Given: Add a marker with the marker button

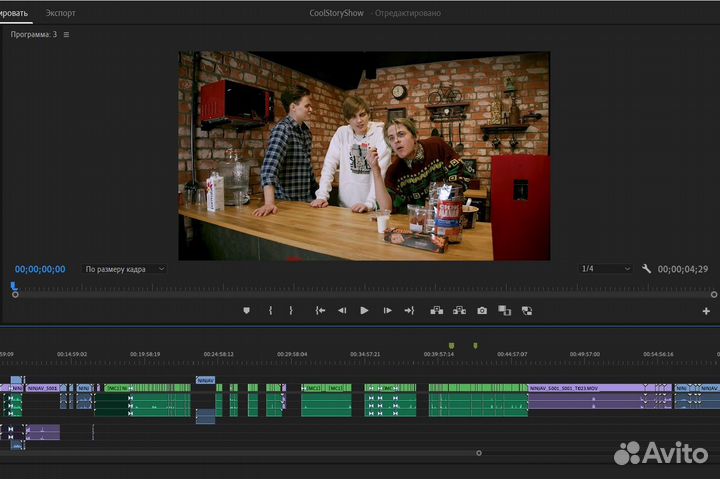Looking at the screenshot, I should point(247,311).
